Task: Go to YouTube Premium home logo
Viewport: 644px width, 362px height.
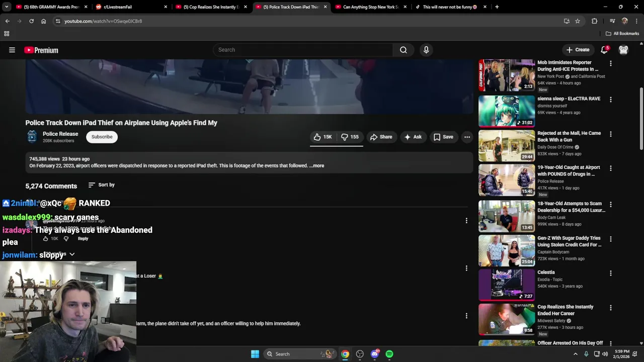Action: point(41,50)
